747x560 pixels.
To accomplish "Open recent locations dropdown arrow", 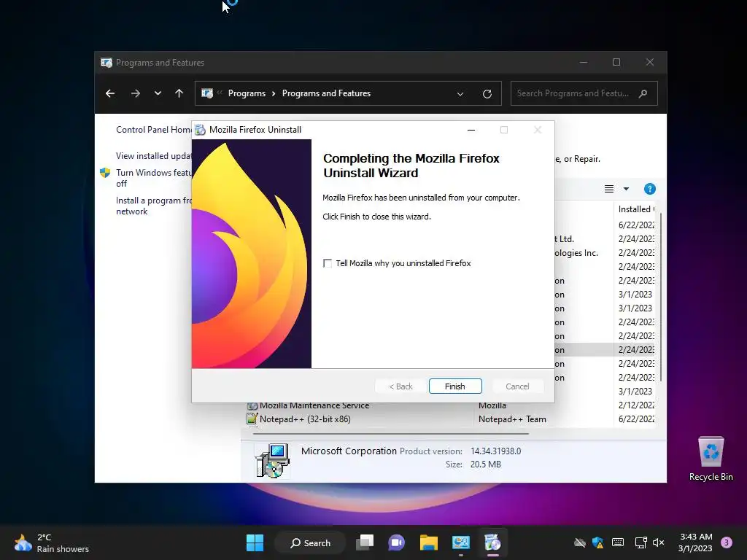I will 158,93.
